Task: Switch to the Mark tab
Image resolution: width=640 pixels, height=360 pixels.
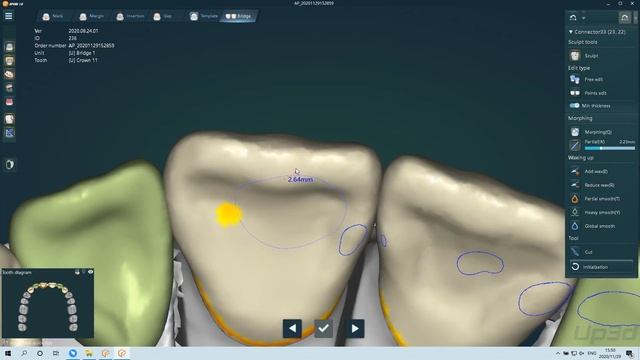Action: (53, 16)
